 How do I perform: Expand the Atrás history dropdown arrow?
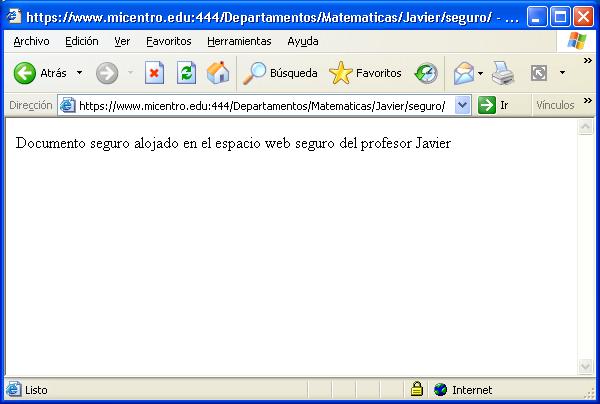pos(79,73)
